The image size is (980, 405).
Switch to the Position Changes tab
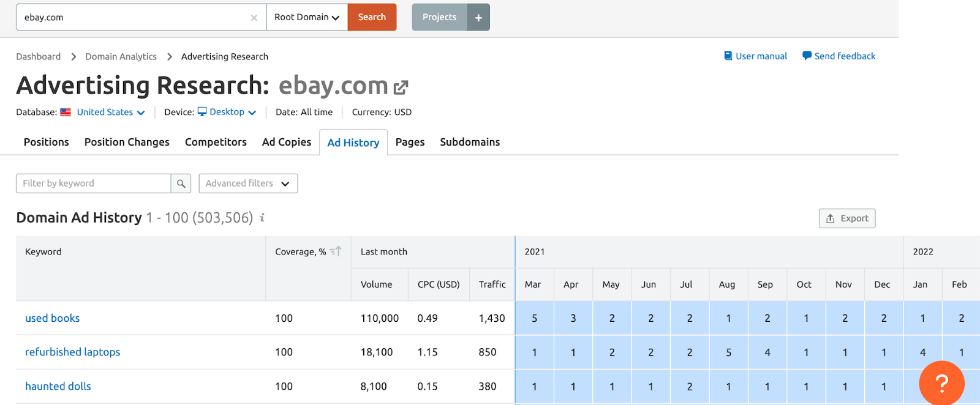pos(127,142)
